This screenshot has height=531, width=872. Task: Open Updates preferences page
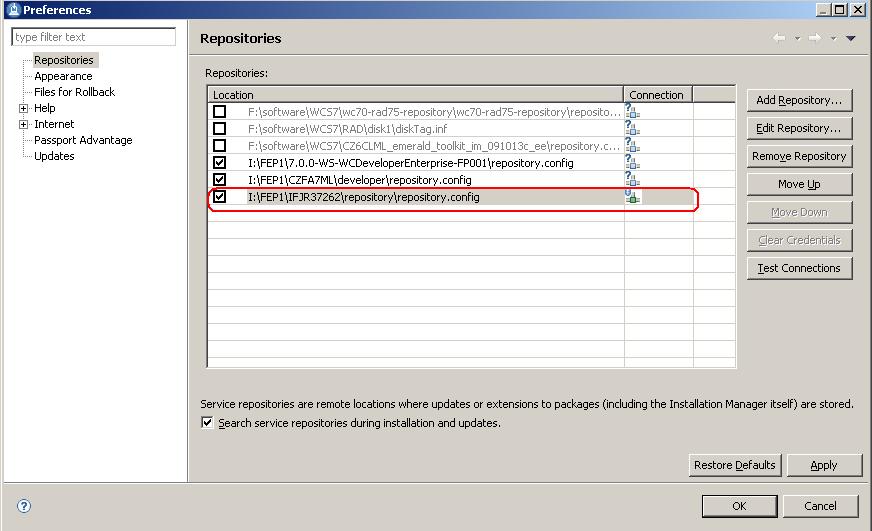click(54, 156)
